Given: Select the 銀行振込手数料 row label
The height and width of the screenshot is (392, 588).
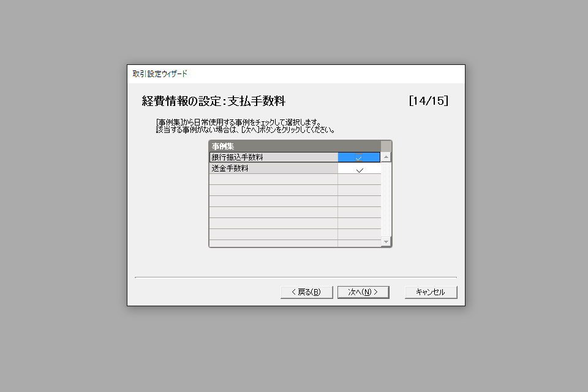Looking at the screenshot, I should (x=273, y=157).
